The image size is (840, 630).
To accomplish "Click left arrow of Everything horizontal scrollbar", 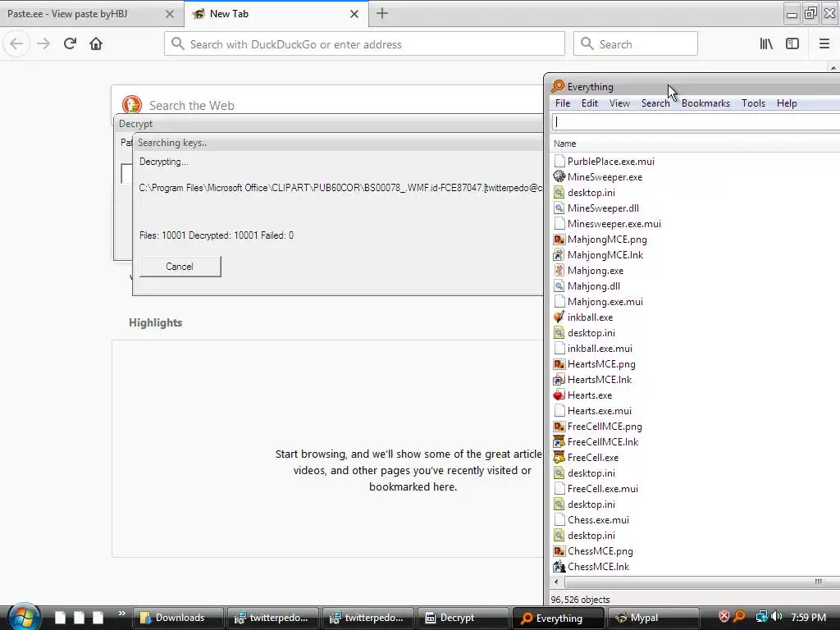I will tap(557, 582).
